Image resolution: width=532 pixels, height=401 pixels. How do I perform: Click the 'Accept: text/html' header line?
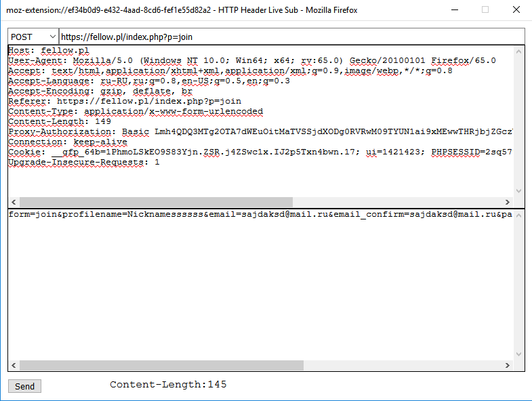tap(230, 71)
